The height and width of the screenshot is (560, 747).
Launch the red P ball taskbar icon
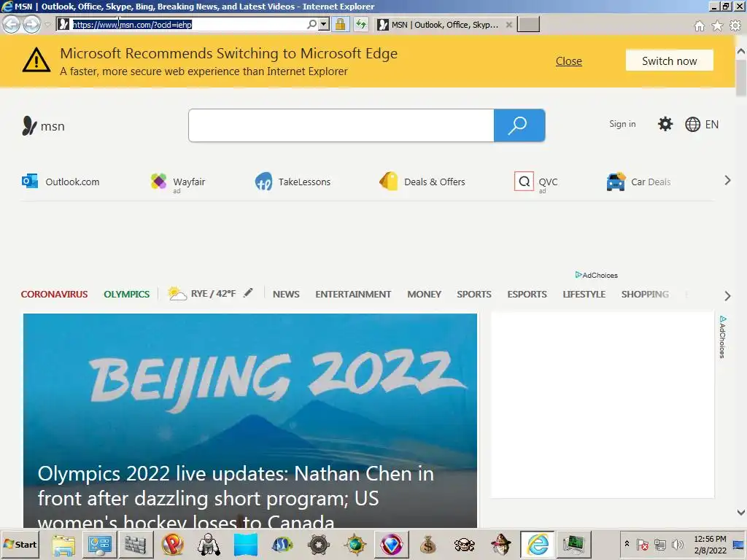point(172,544)
